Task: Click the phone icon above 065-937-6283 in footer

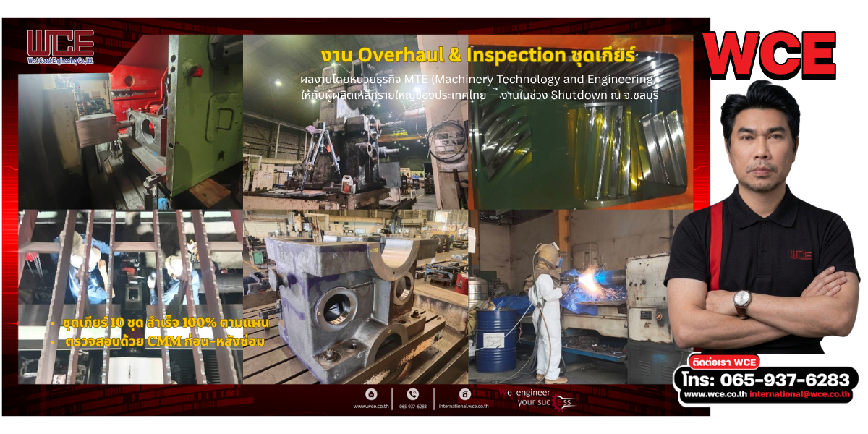Action: click(x=413, y=394)
